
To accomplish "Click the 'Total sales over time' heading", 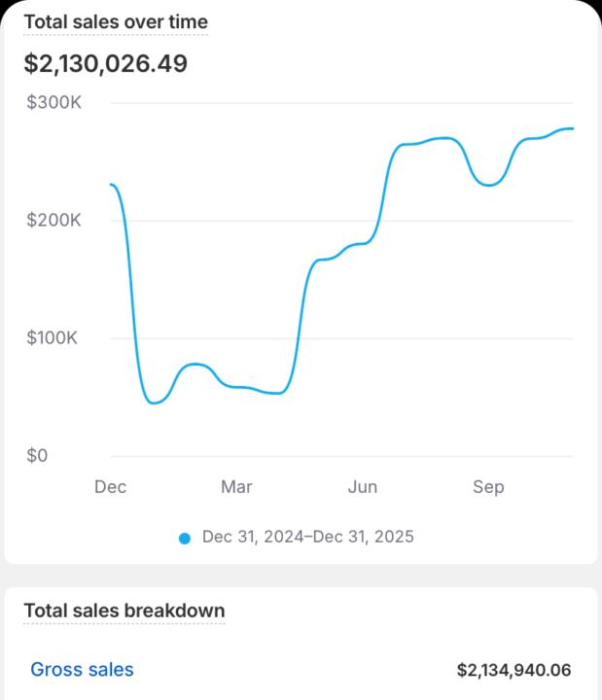I will (x=115, y=21).
